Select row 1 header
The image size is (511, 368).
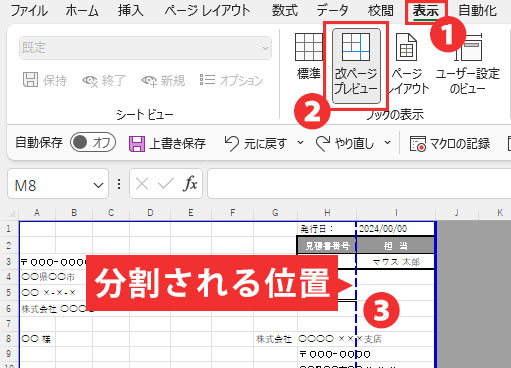[9, 229]
